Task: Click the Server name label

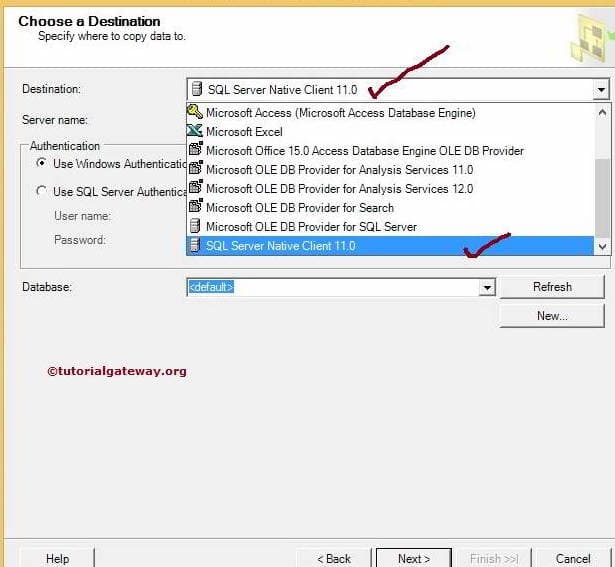Action: (x=55, y=120)
